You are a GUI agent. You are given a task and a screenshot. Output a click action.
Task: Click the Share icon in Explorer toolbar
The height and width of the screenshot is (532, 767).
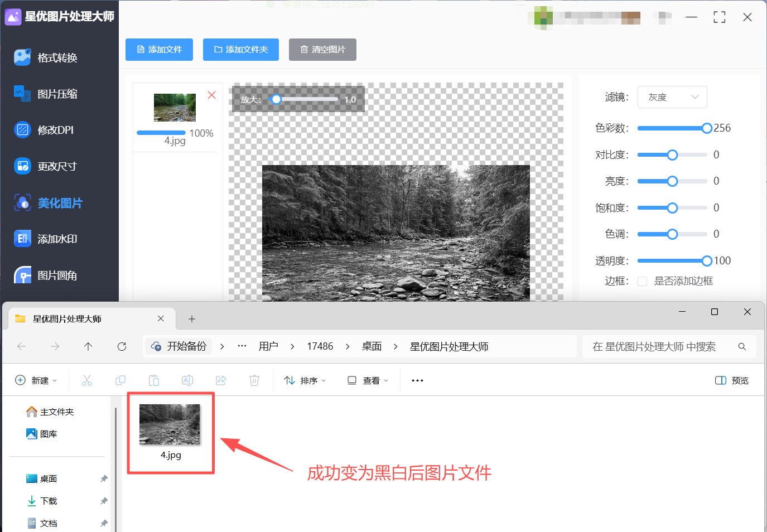point(221,380)
